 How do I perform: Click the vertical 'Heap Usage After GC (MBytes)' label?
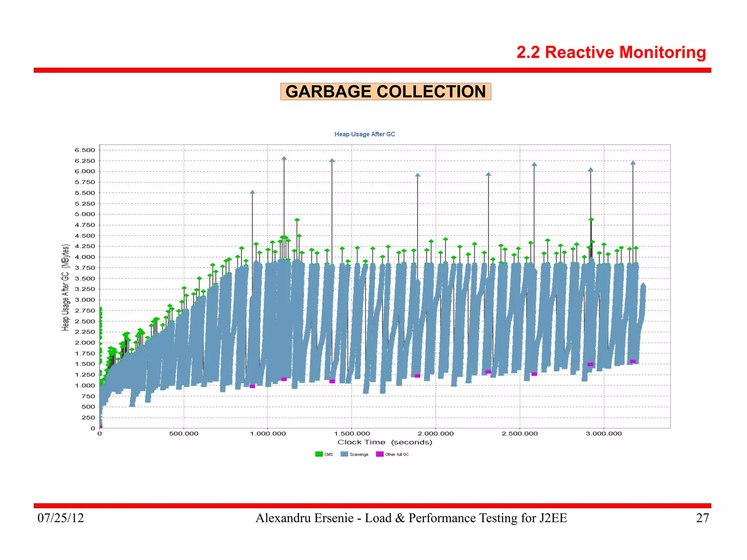[65, 287]
